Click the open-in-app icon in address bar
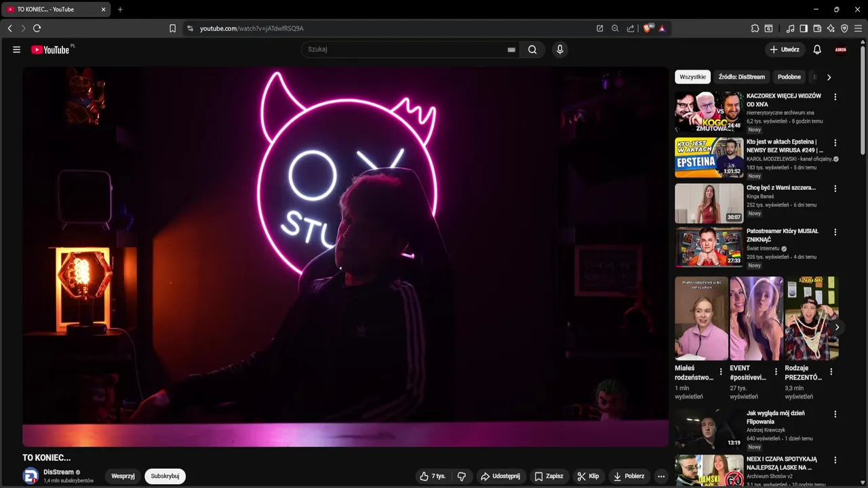The image size is (868, 488). [599, 28]
